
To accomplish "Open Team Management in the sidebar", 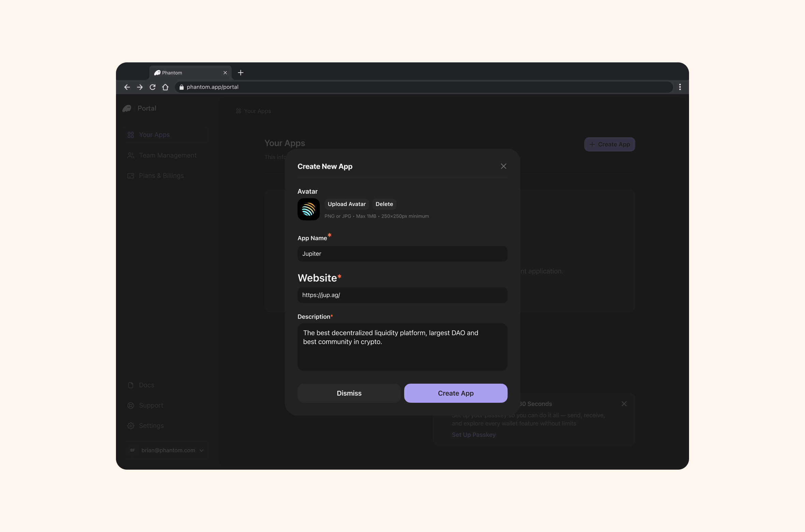I will [x=166, y=156].
